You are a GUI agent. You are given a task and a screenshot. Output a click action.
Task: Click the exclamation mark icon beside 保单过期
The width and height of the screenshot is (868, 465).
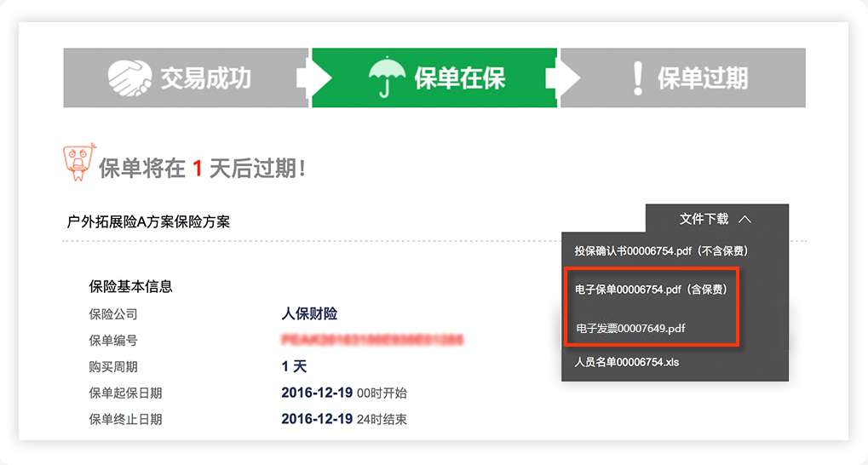[x=637, y=77]
